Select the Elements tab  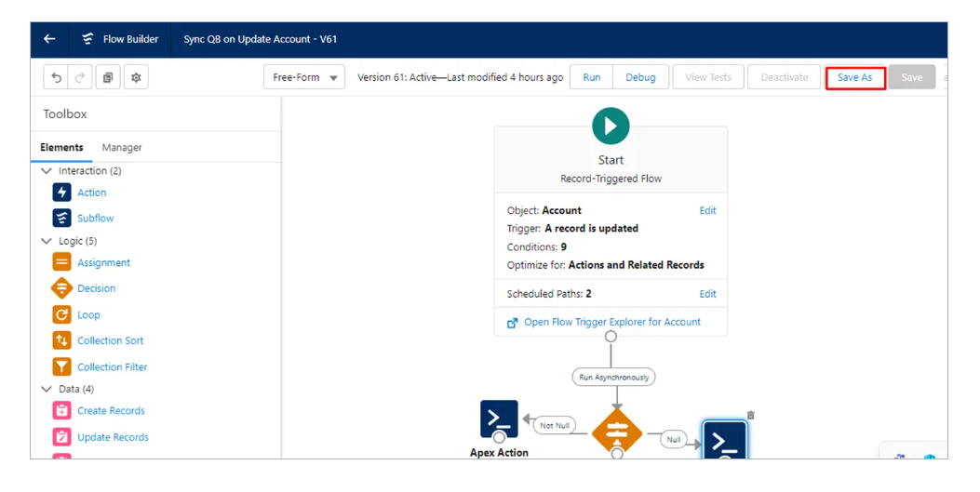(61, 147)
